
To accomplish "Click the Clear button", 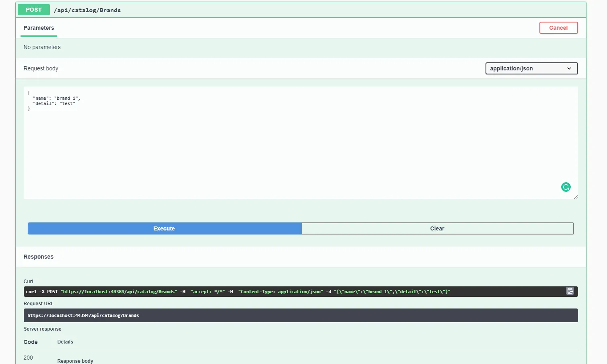I will point(437,228).
